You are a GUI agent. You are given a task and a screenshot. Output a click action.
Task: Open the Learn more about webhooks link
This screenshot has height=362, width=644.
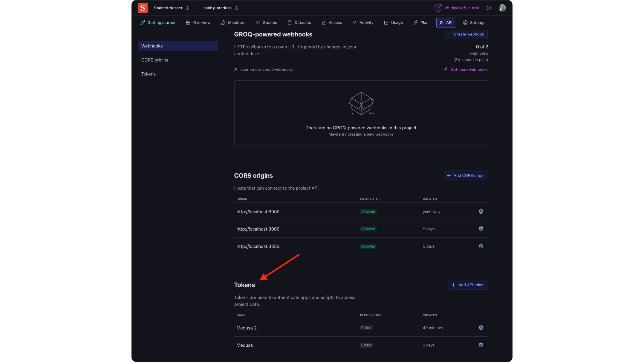tap(266, 69)
